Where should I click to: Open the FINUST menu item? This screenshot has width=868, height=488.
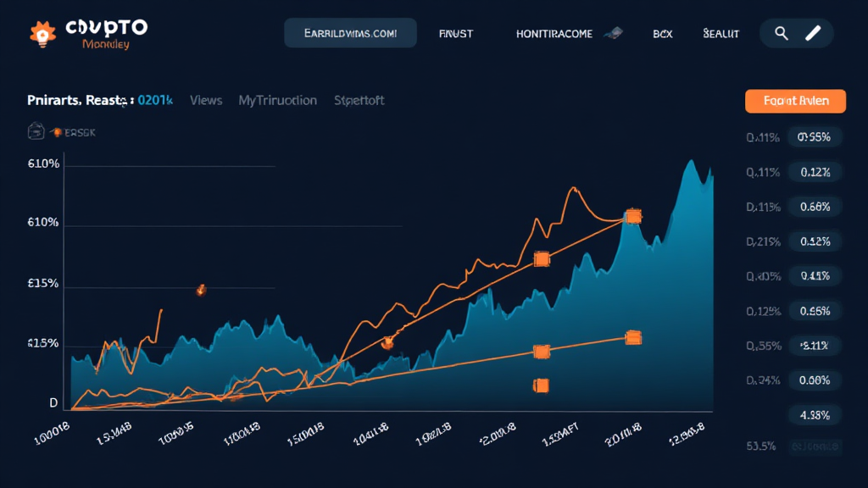click(456, 34)
